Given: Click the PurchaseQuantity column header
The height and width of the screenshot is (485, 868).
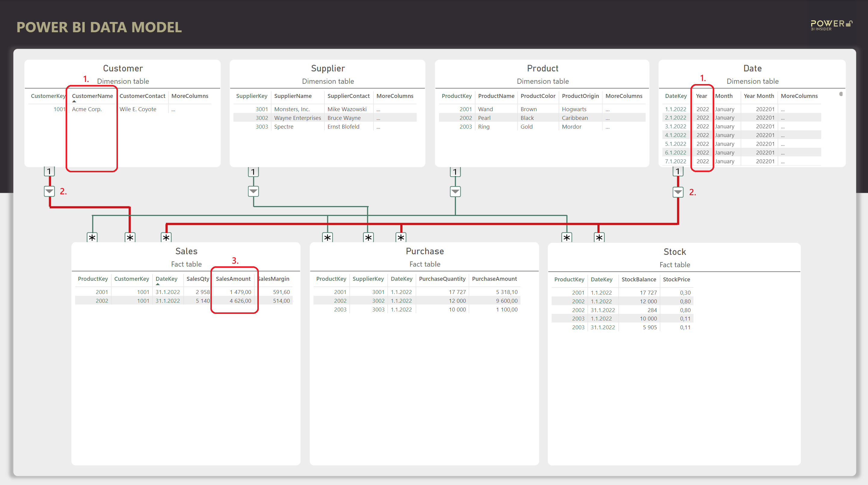Looking at the screenshot, I should click(442, 279).
